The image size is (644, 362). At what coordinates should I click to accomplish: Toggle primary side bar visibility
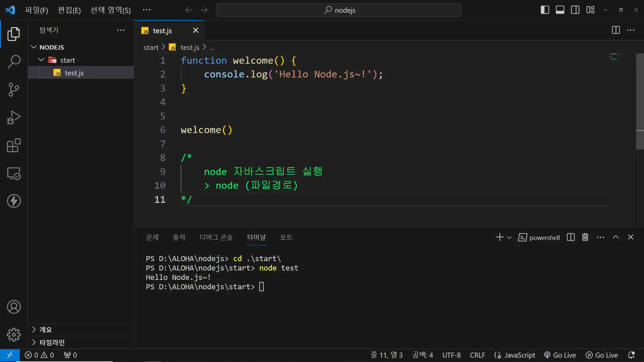pos(545,10)
